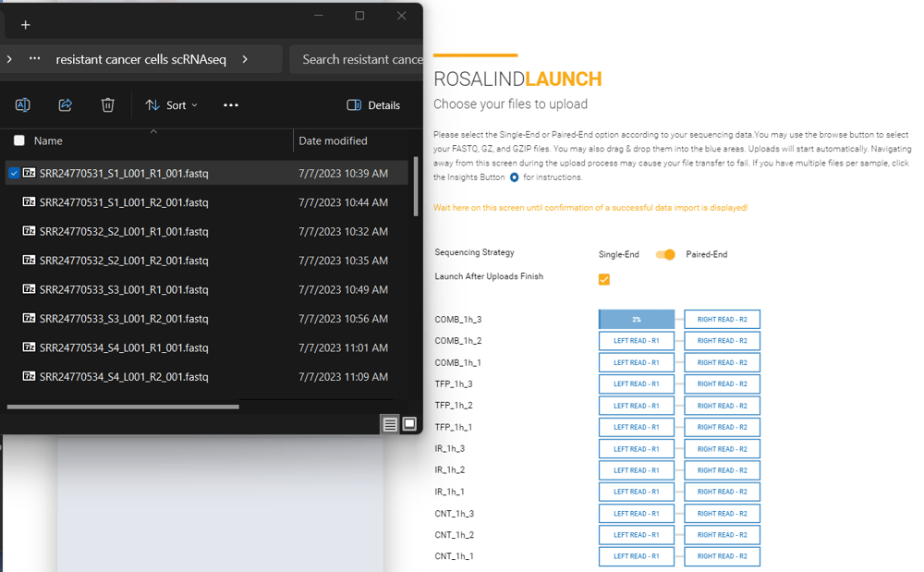Select resistant cancer cells scRNAseq breadcrumb
Image resolution: width=924 pixels, height=572 pixels.
[140, 59]
